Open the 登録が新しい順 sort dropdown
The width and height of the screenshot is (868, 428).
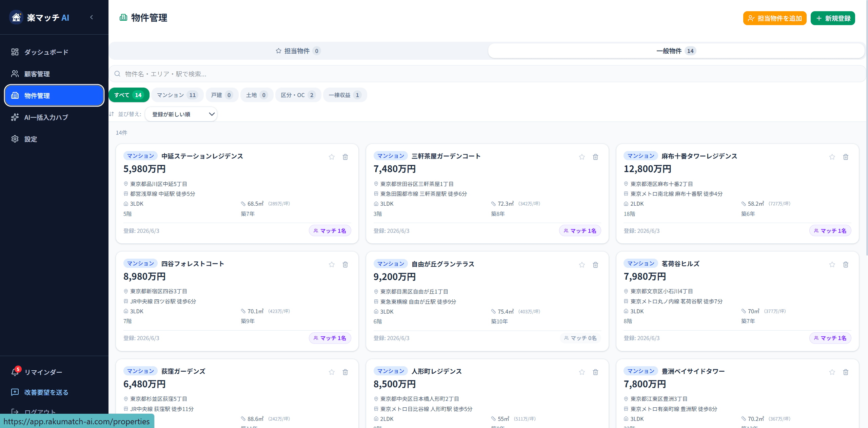[181, 114]
